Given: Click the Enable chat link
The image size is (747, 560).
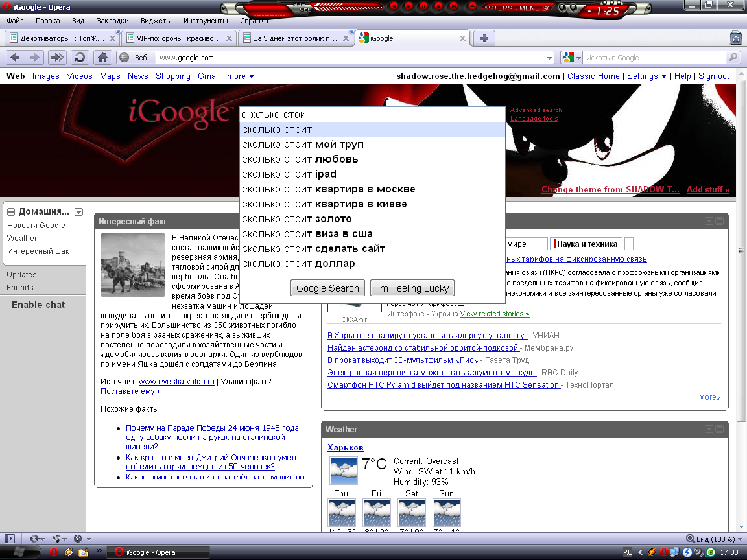Looking at the screenshot, I should click(x=38, y=305).
